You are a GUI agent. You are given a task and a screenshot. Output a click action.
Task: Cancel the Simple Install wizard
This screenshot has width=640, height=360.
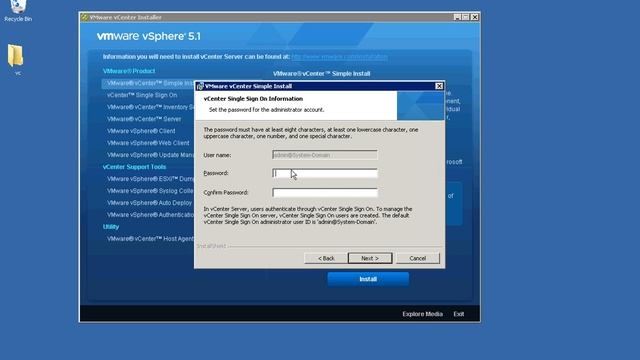tap(418, 258)
